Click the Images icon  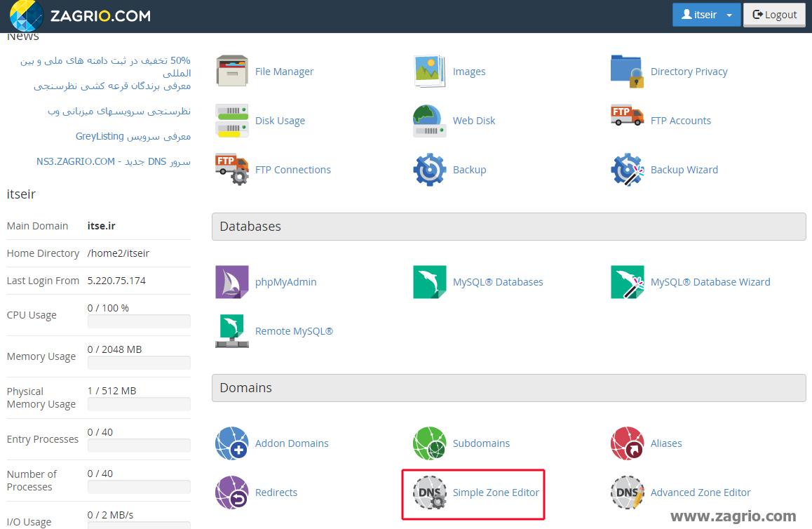[429, 71]
